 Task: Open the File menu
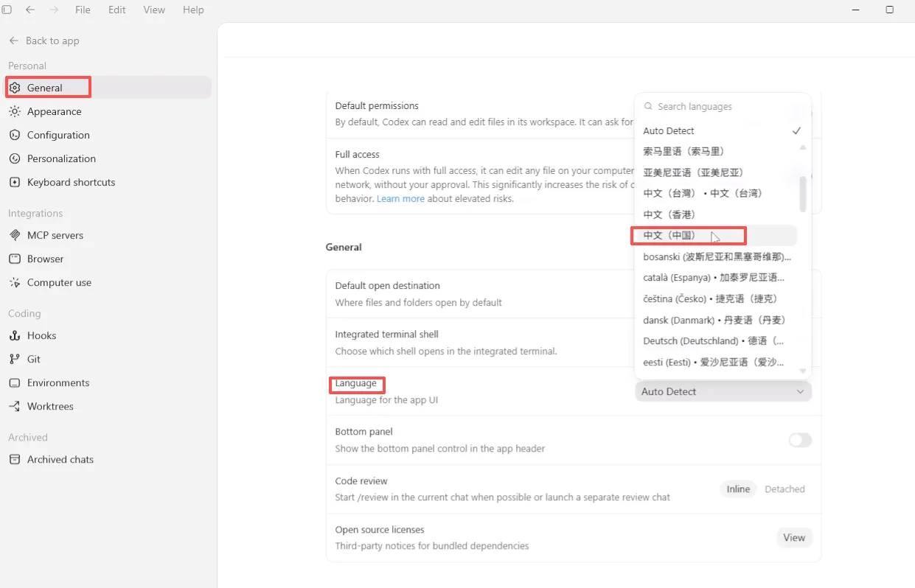[83, 10]
